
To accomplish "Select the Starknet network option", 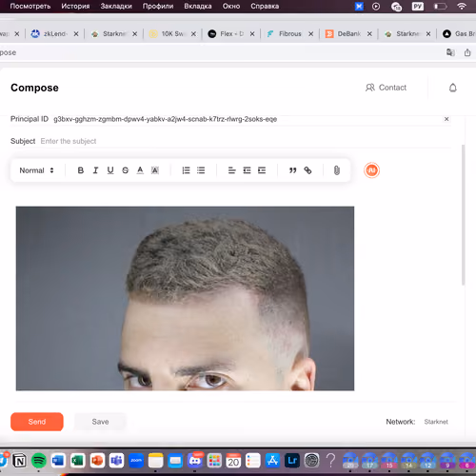I will [436, 422].
